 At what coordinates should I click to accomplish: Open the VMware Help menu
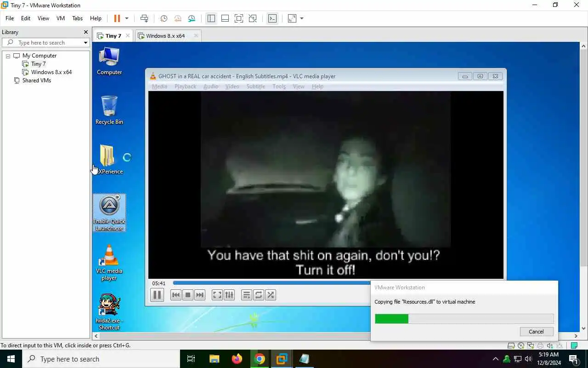(x=96, y=18)
